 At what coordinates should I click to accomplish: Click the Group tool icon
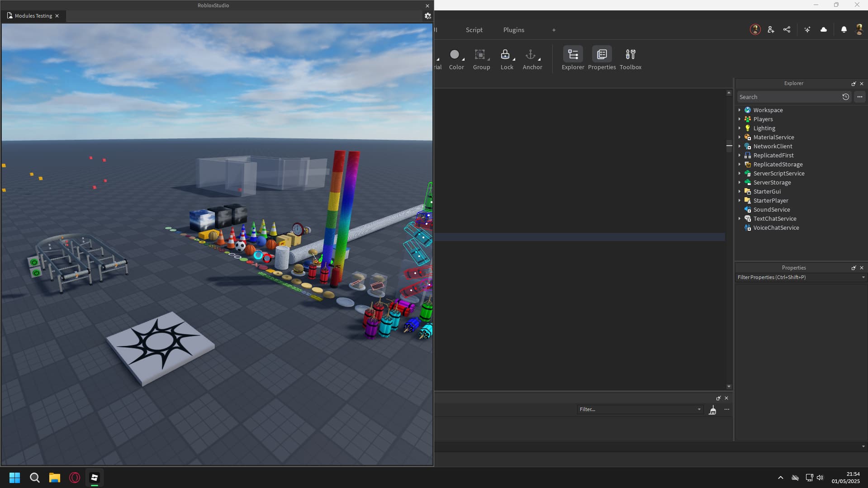click(479, 55)
